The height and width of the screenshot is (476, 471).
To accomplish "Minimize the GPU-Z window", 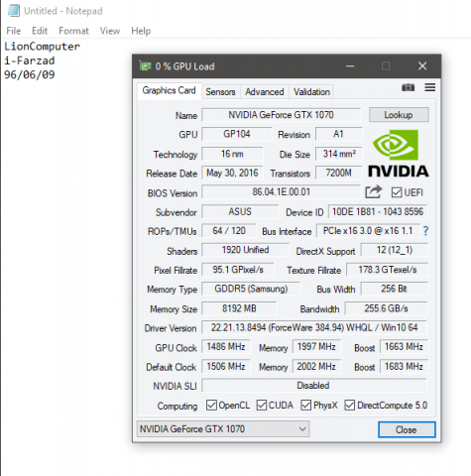I will 350,66.
